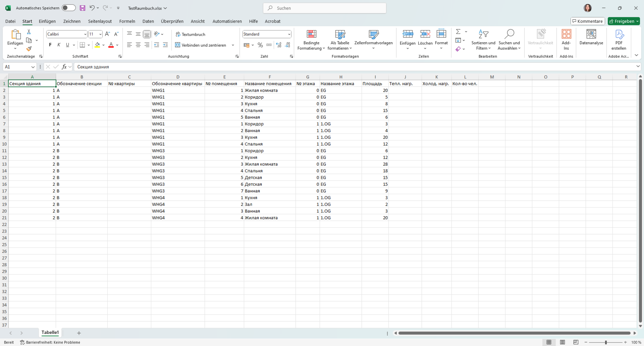Open the font name Calibri dropdown
Screen dimensions: 644x346
(85, 34)
